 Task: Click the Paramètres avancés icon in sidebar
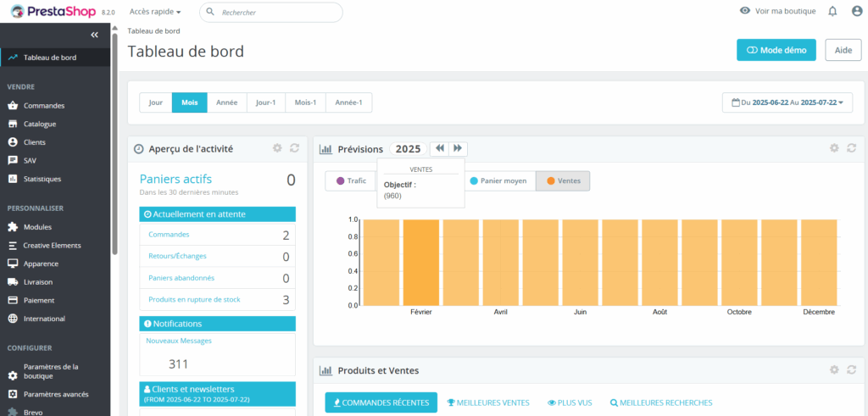[13, 395]
